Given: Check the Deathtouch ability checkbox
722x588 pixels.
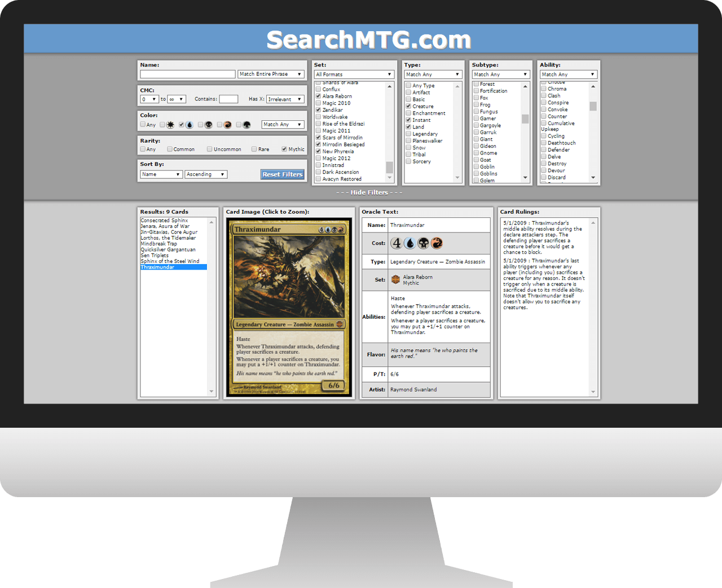Looking at the screenshot, I should coord(544,143).
